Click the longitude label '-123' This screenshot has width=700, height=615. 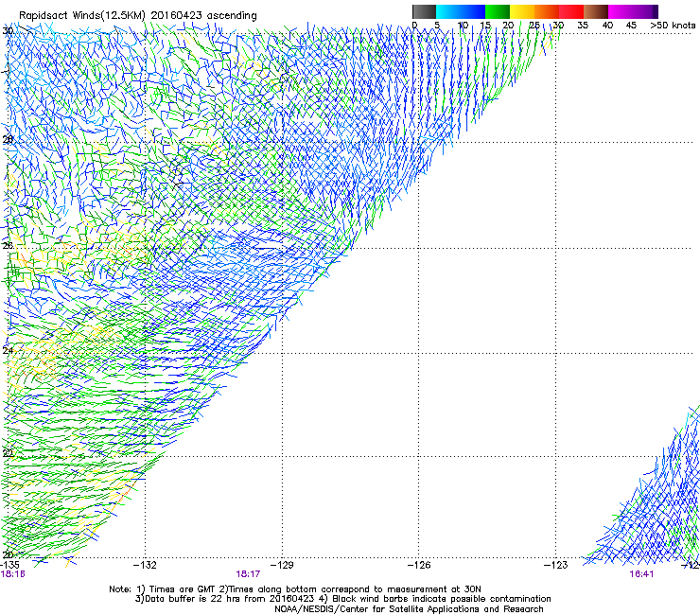[556, 565]
